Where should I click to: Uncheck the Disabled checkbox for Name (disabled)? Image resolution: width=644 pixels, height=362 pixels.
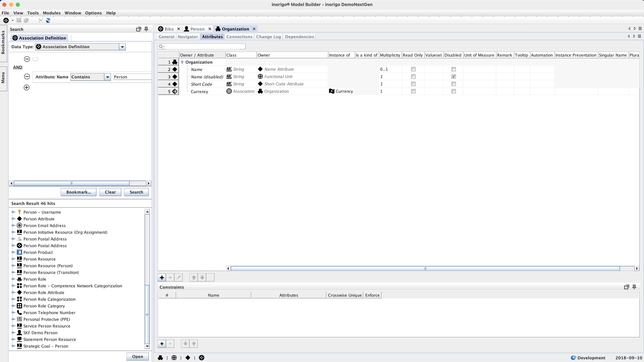click(453, 77)
